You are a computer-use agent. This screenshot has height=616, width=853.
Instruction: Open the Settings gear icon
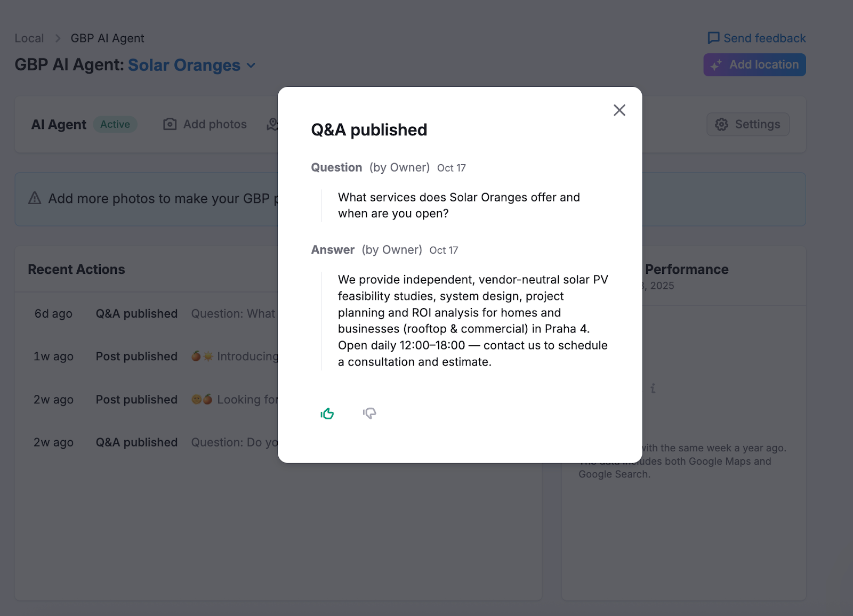point(721,124)
